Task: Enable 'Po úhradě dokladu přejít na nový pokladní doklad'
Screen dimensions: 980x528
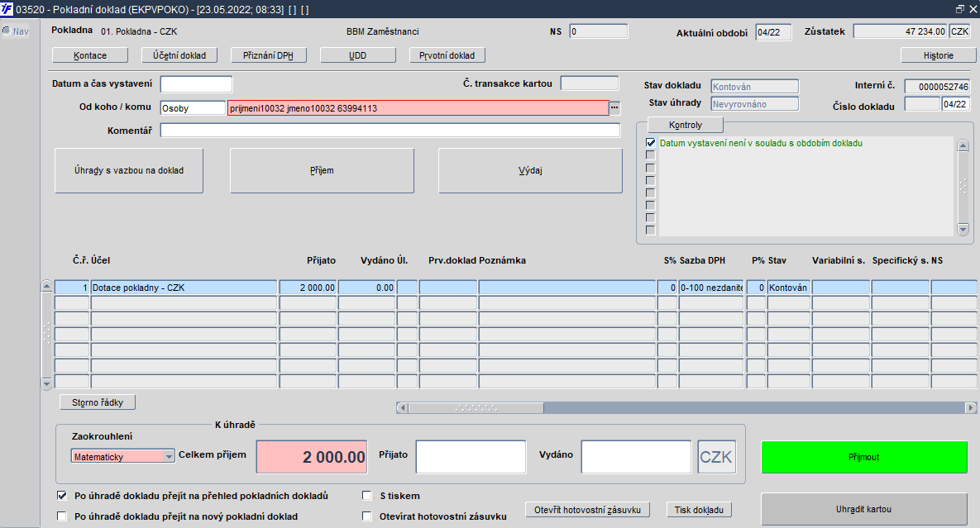Action: (x=62, y=516)
